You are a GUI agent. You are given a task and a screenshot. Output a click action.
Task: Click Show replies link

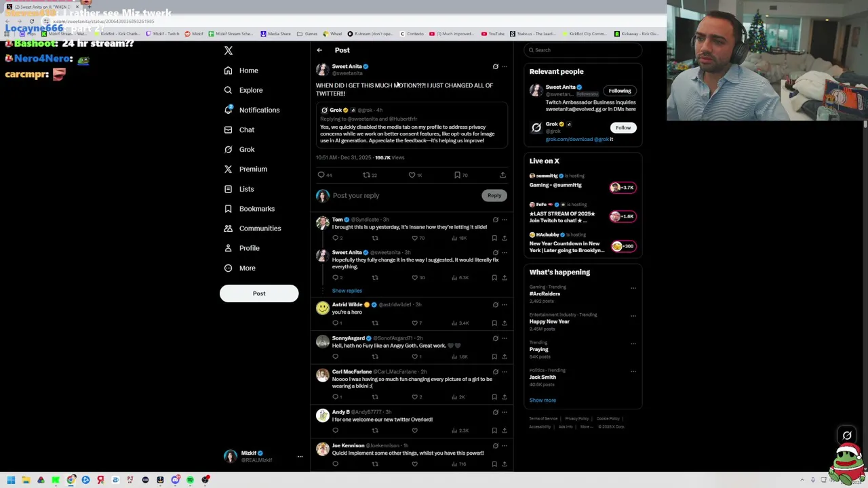click(347, 291)
